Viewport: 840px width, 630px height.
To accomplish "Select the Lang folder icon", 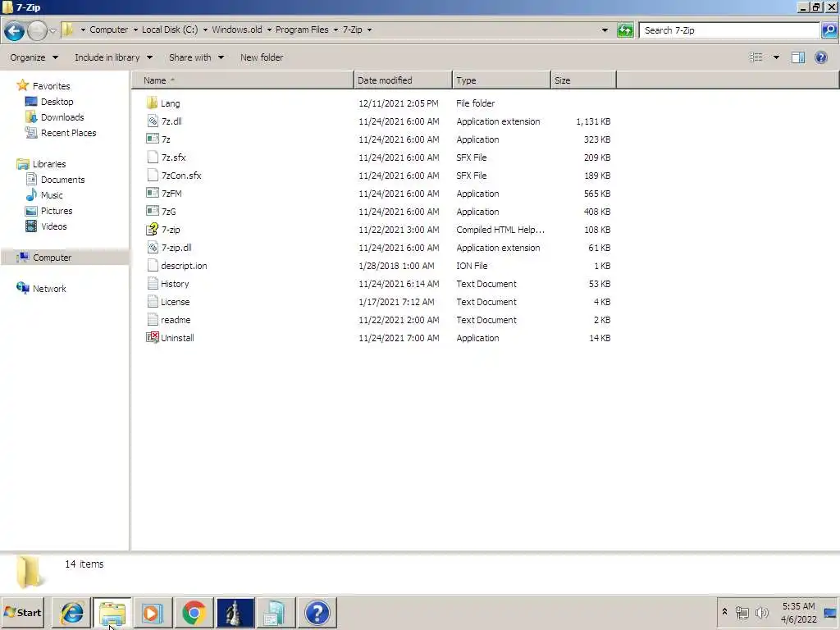I will [152, 103].
